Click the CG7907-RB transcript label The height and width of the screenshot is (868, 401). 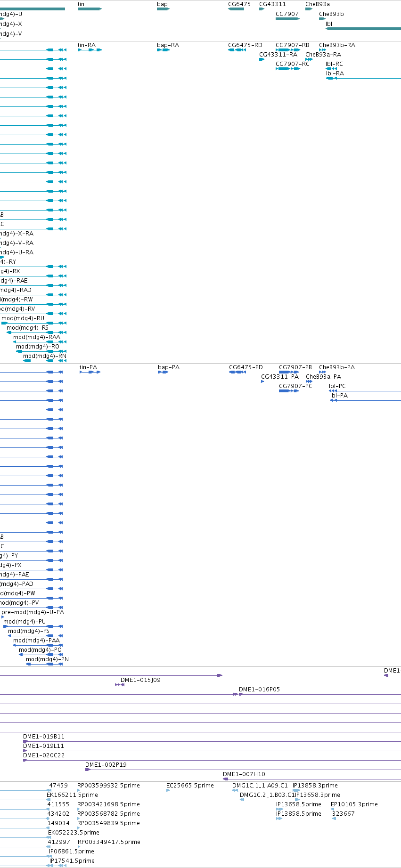(292, 45)
